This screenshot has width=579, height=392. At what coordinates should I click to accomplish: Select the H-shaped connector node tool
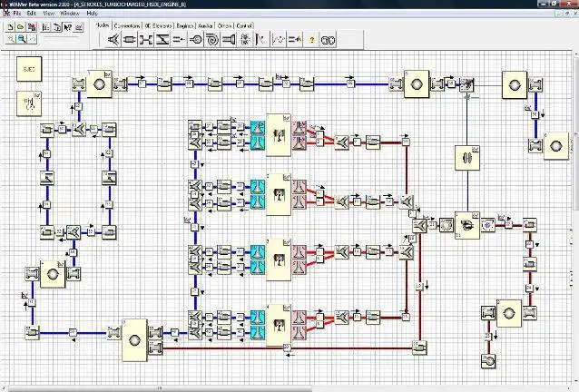coord(145,40)
